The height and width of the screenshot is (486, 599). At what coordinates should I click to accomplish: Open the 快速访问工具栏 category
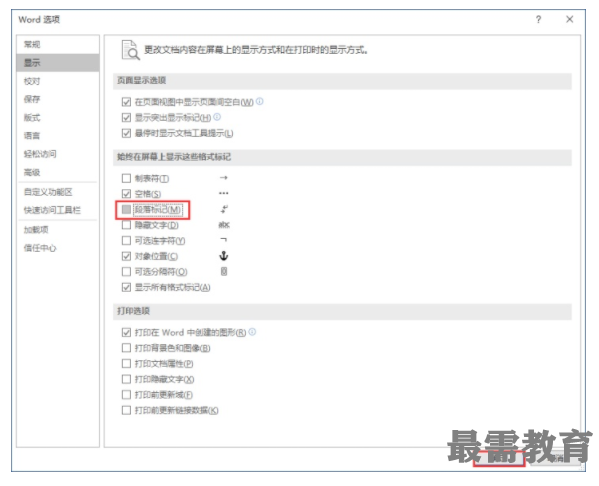58,210
